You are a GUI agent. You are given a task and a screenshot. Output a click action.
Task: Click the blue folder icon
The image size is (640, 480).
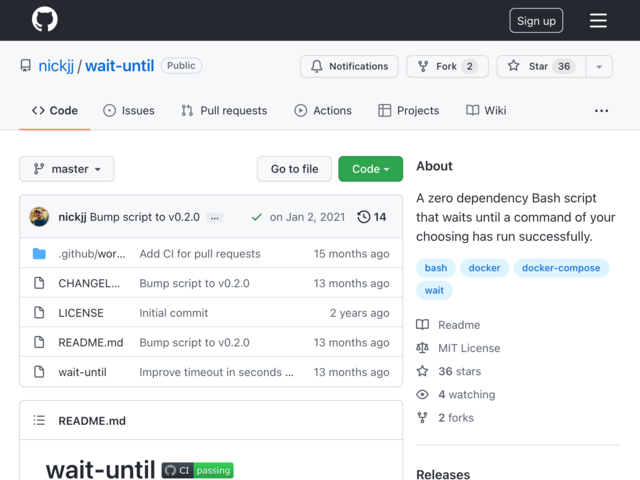point(39,253)
